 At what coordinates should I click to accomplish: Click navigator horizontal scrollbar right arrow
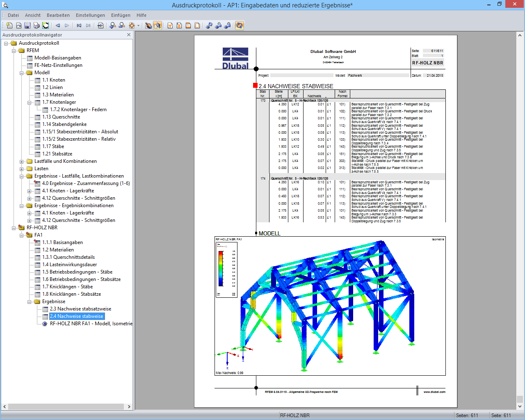click(x=129, y=406)
